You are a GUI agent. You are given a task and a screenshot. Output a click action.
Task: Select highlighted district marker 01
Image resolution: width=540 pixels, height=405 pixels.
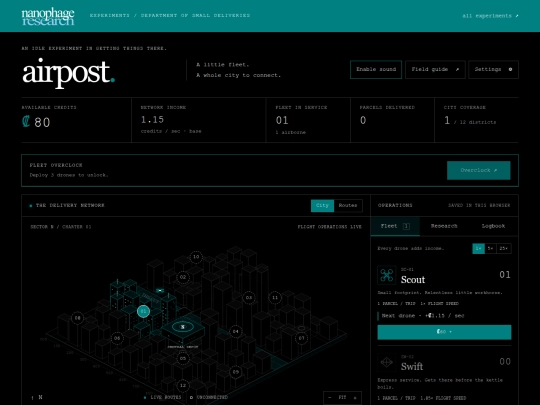[x=144, y=311]
